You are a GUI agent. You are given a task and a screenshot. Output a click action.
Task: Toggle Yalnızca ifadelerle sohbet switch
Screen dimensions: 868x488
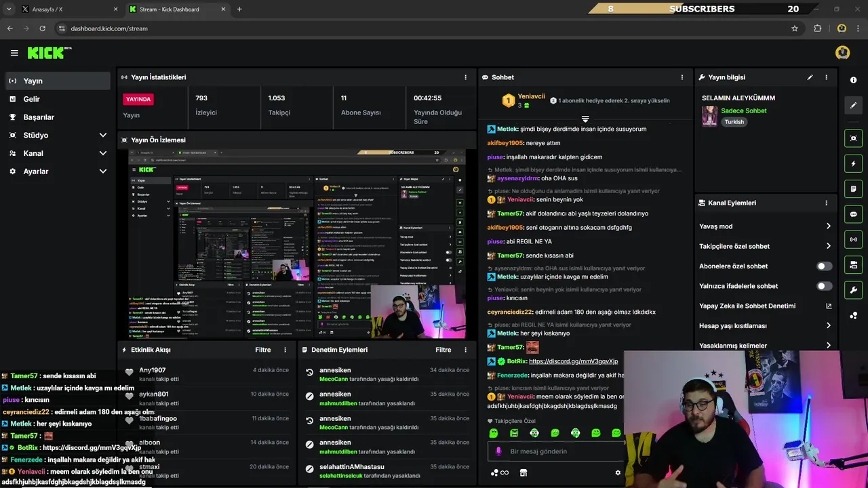(824, 286)
